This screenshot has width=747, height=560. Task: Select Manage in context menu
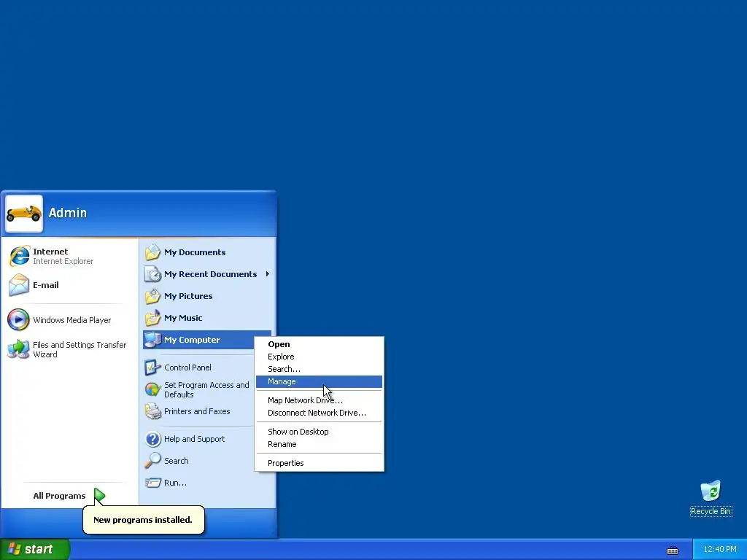319,381
